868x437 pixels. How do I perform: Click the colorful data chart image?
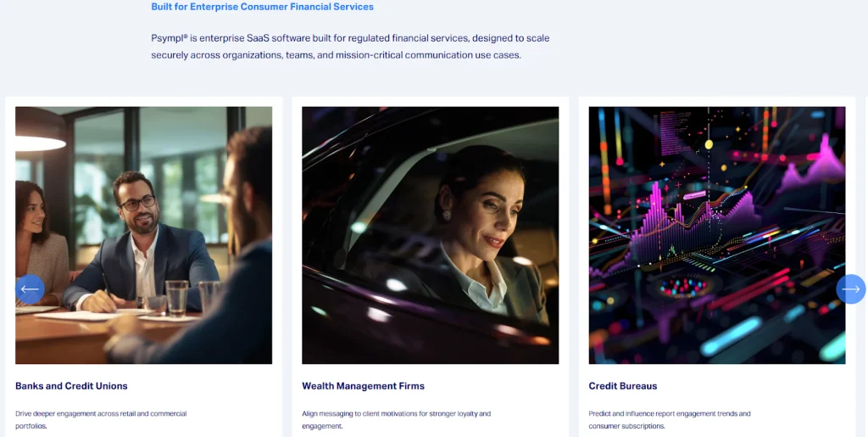[x=717, y=235]
